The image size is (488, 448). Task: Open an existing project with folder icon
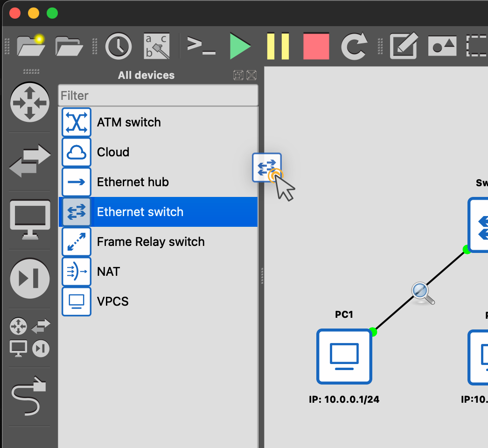[x=69, y=46]
